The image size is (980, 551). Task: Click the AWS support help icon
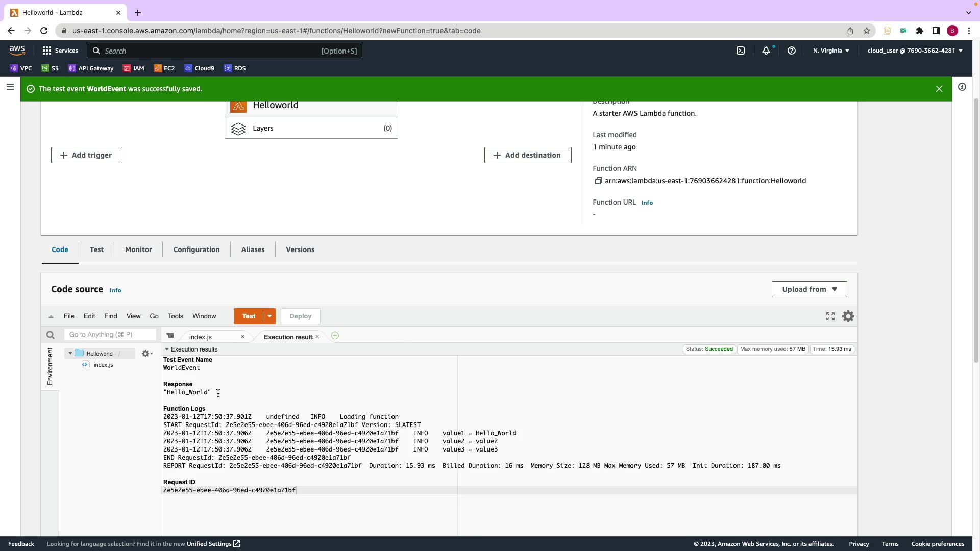[x=791, y=51]
